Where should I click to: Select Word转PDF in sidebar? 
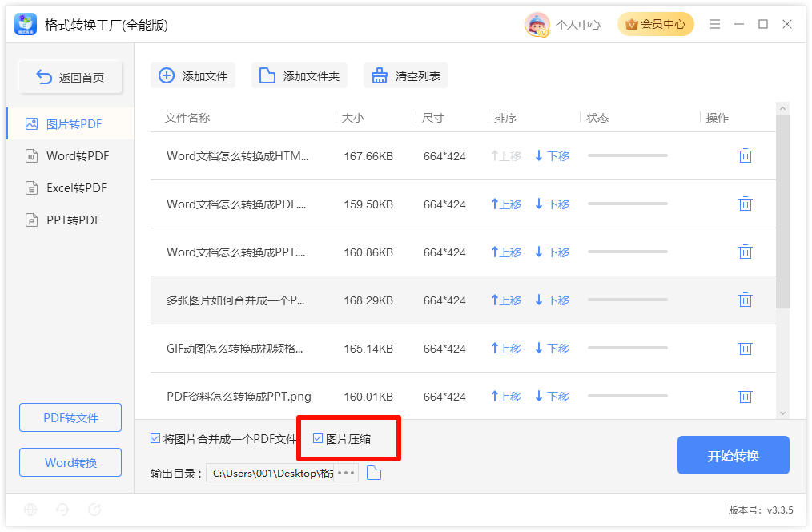click(70, 156)
